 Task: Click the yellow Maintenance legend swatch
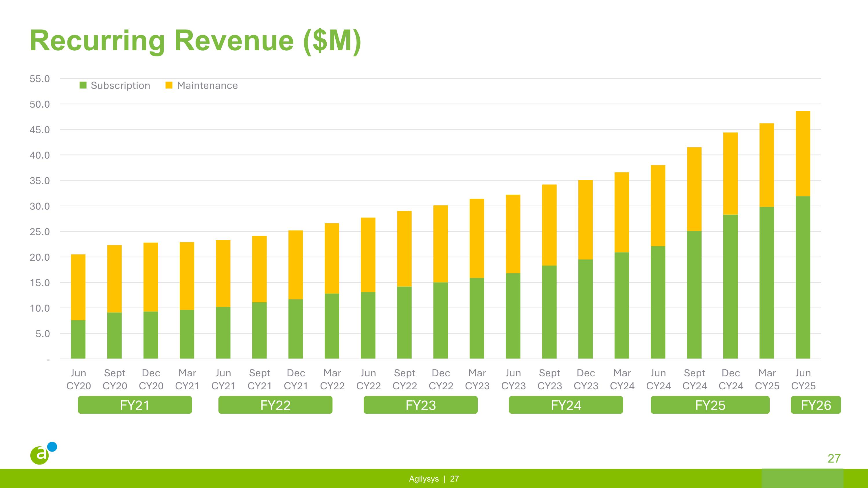pyautogui.click(x=169, y=85)
